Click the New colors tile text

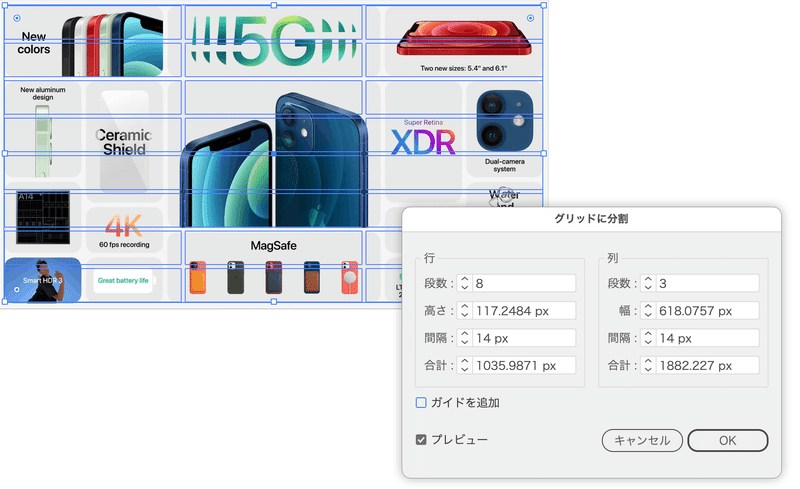point(34,43)
